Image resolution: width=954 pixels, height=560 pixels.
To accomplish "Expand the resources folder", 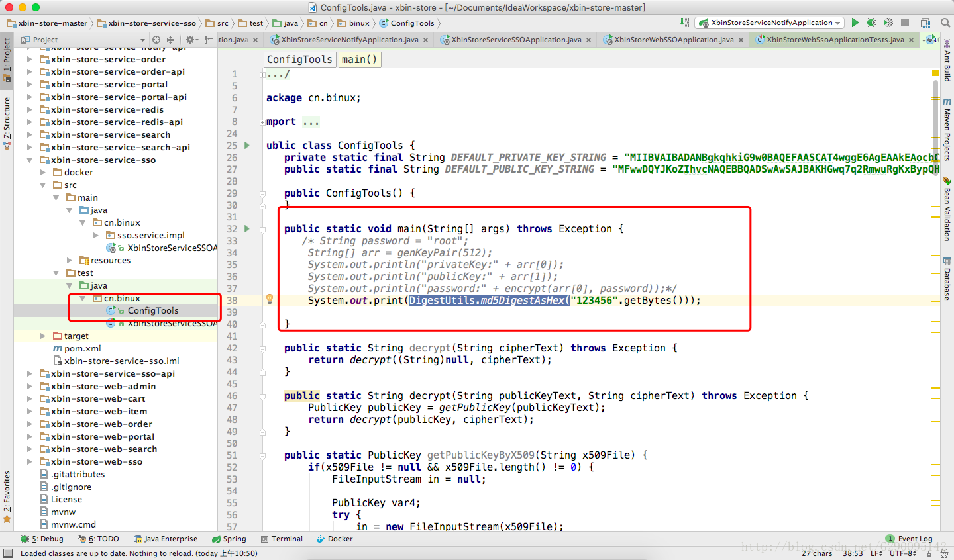I will [x=69, y=260].
